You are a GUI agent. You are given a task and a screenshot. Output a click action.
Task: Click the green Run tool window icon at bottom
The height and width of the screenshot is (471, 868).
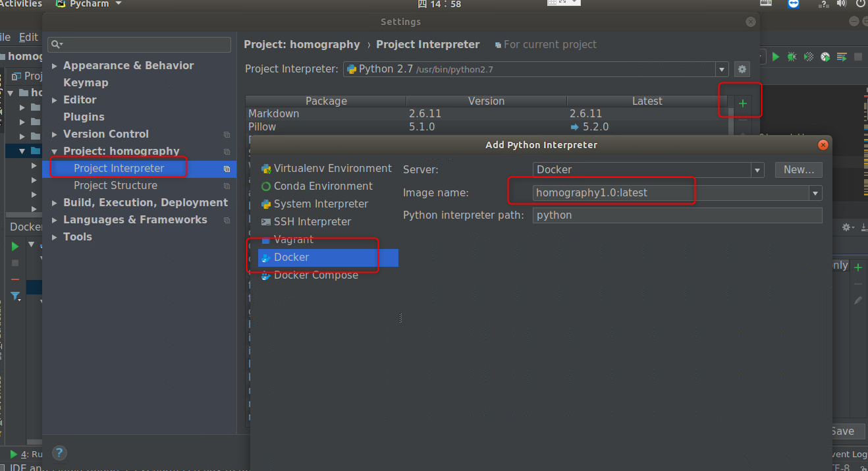tap(14, 454)
